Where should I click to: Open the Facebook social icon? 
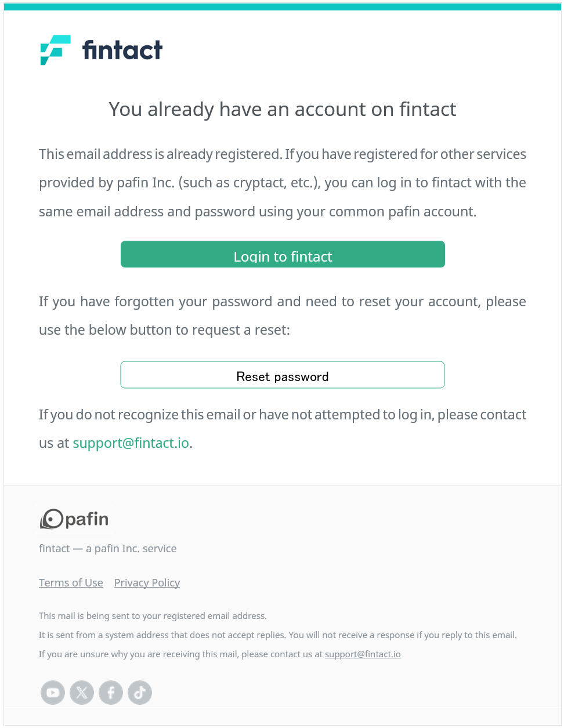111,693
